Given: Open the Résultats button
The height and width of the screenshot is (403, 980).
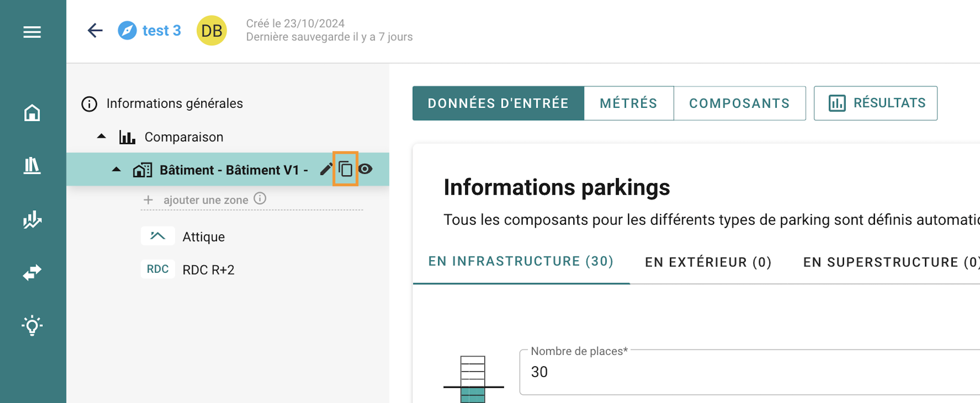Looking at the screenshot, I should click(x=875, y=103).
